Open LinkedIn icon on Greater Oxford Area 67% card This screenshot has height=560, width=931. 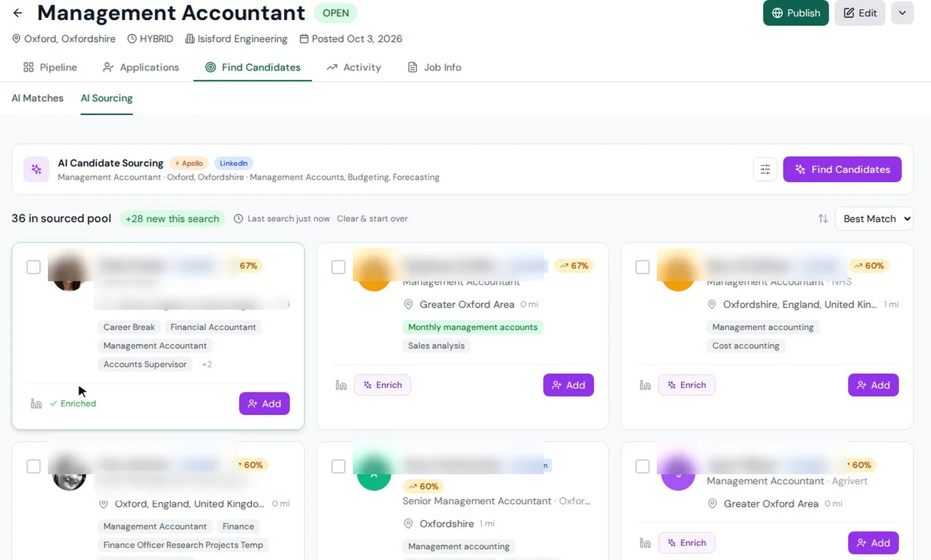coord(341,385)
